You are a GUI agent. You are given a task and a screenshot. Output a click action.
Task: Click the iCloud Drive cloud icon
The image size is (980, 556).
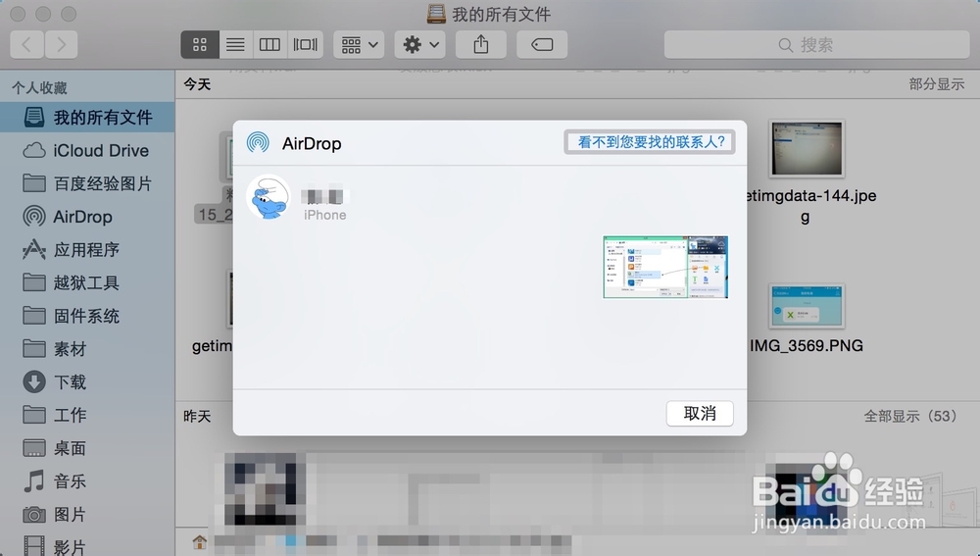(x=33, y=151)
